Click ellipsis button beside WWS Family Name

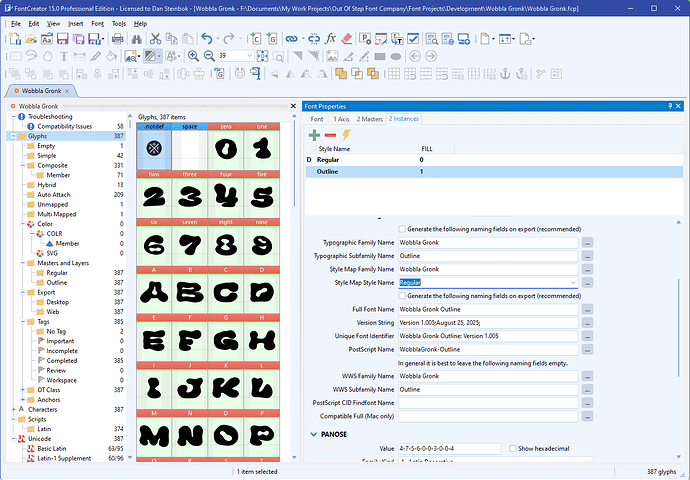[587, 376]
